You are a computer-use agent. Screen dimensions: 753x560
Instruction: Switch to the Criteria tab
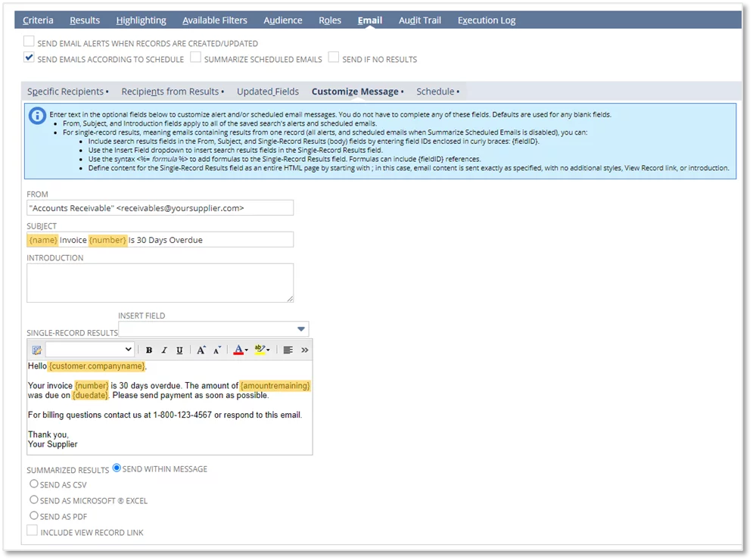(x=38, y=20)
